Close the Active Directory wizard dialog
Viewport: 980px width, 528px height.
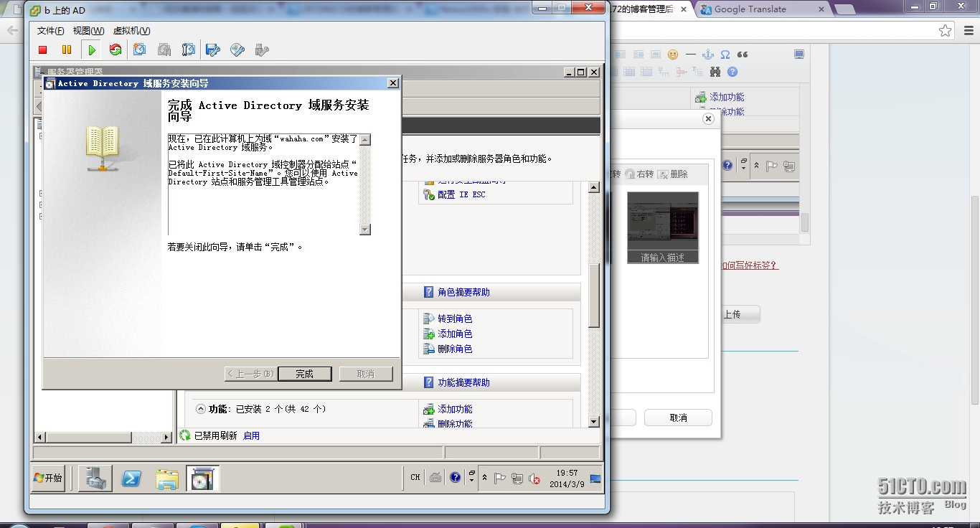(392, 83)
